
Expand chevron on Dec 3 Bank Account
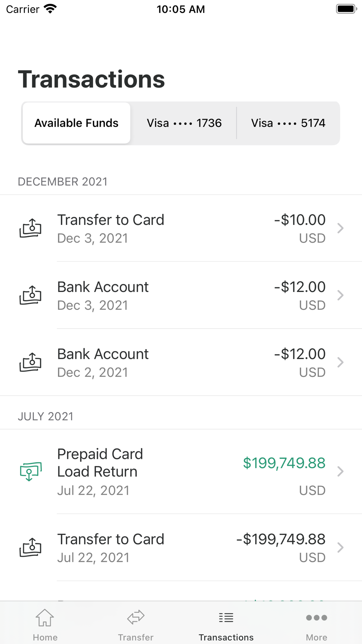[340, 295]
